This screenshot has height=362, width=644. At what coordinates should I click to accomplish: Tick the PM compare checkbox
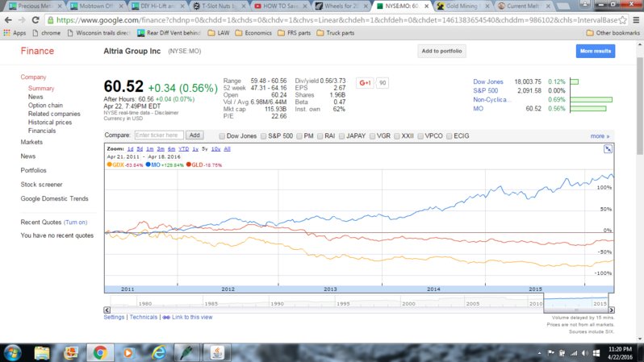299,136
